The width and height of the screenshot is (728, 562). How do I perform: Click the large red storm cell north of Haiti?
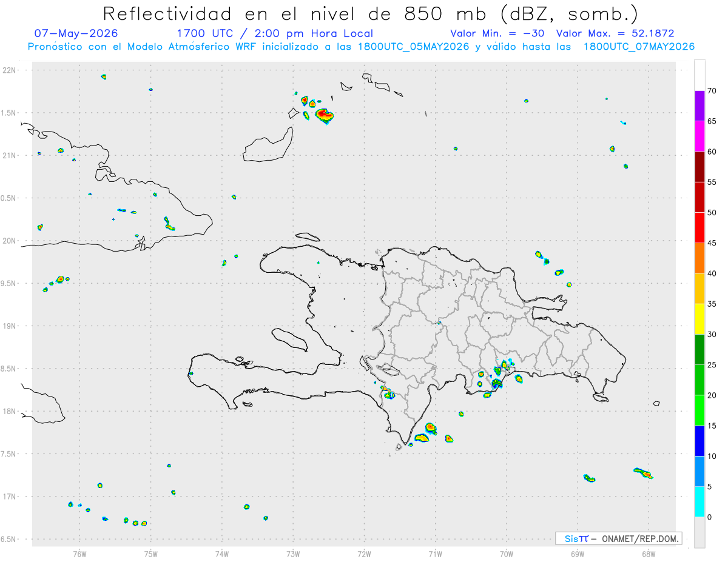tap(325, 115)
